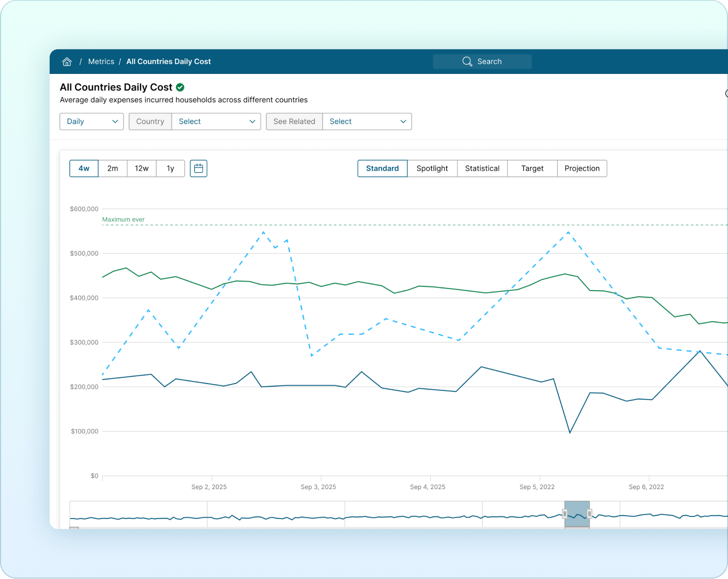Screen dimensions: 728x579
Task: Click the magnifying glass search icon
Action: (467, 61)
